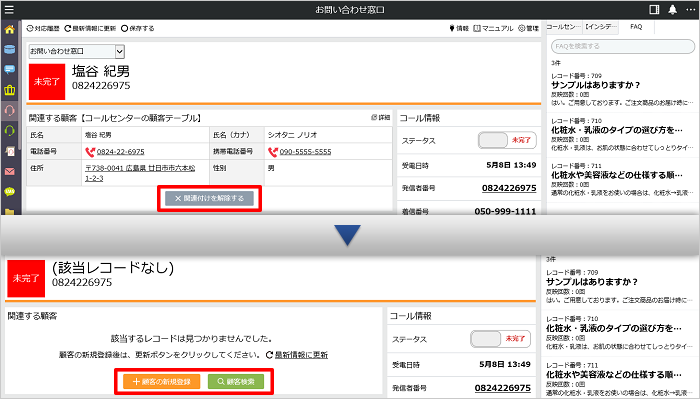Open the red mail envelope sidebar icon
Screen dimensions: 700x399
9,171
